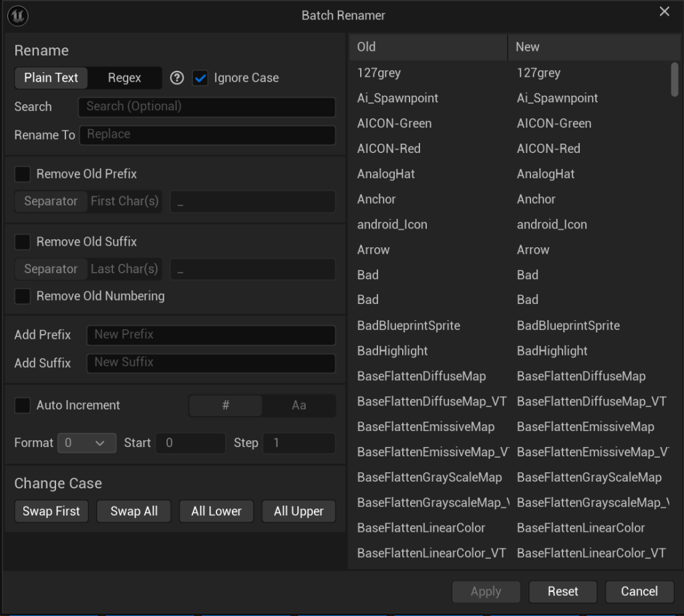The width and height of the screenshot is (684, 616).
Task: Turn on Auto Increment checkbox
Action: (x=23, y=406)
